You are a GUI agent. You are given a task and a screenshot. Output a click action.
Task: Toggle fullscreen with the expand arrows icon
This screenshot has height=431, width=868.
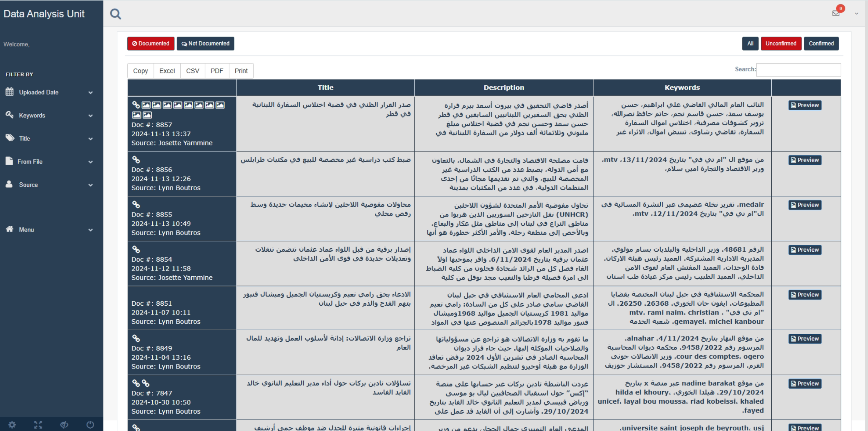38,425
